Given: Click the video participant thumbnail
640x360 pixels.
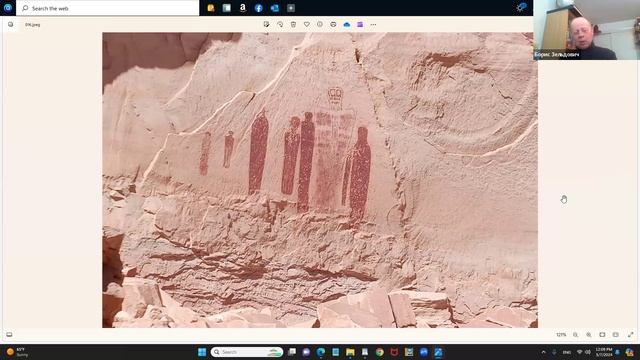Looking at the screenshot, I should pos(587,30).
